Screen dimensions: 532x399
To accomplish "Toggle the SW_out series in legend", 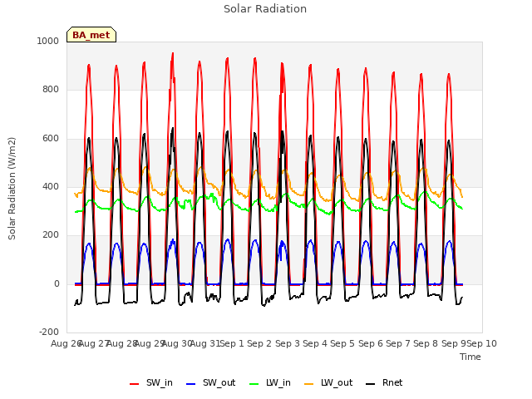I will tap(210, 383).
